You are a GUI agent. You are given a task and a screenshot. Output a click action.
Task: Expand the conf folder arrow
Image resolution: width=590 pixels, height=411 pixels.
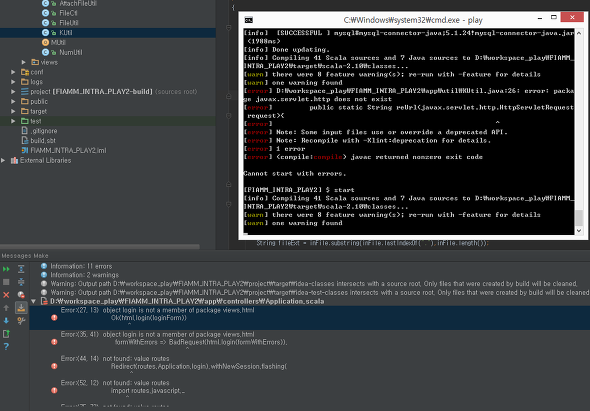13,72
